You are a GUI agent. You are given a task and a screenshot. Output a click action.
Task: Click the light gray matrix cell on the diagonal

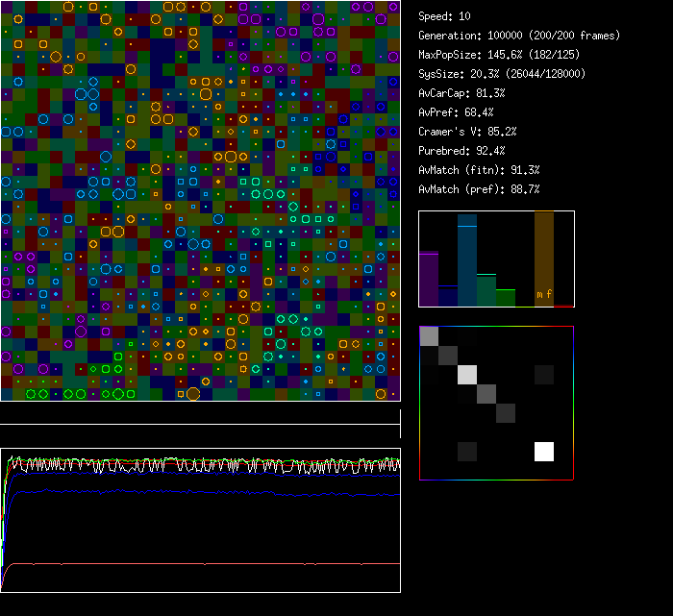467,374
